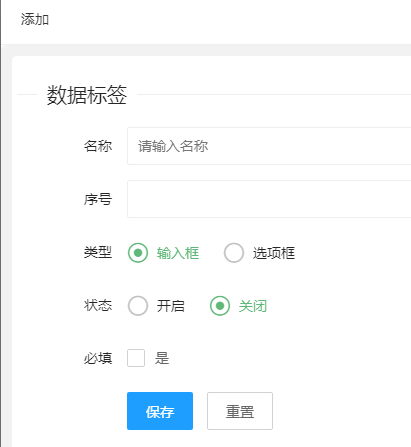
Task: Click the green 关闭 label text
Action: point(253,306)
